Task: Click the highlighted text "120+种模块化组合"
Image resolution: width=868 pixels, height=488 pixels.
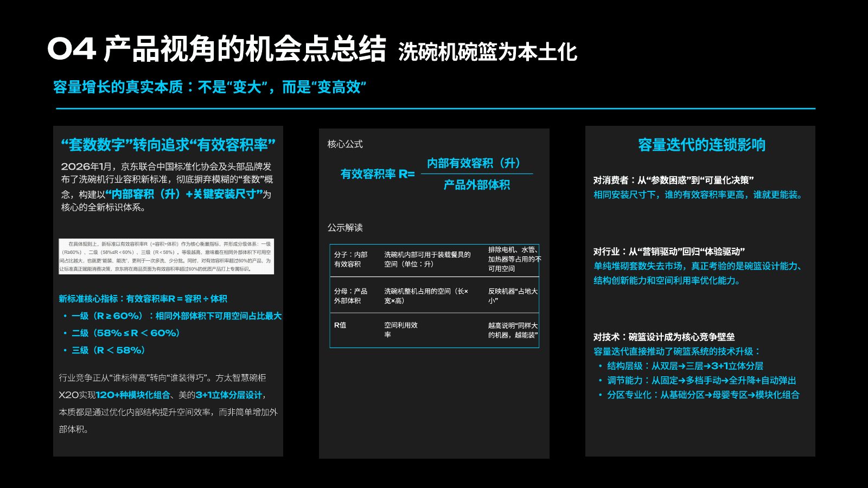Action: (133, 395)
